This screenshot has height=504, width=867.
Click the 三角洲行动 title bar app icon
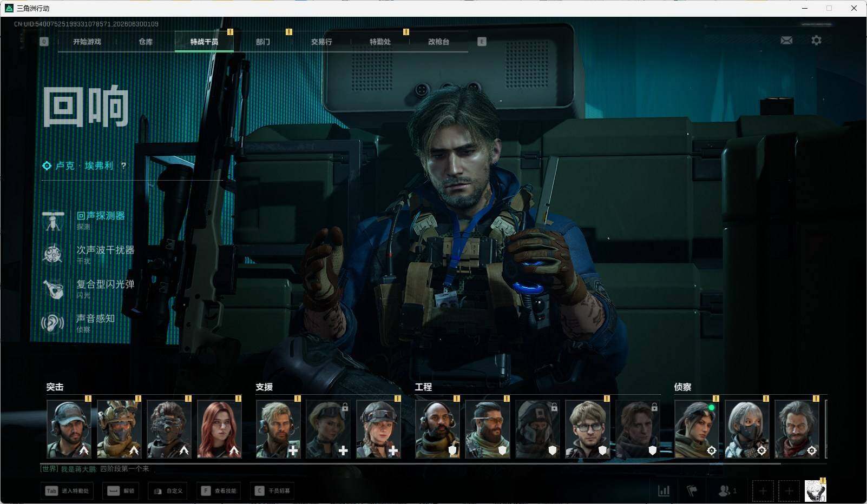[x=9, y=8]
